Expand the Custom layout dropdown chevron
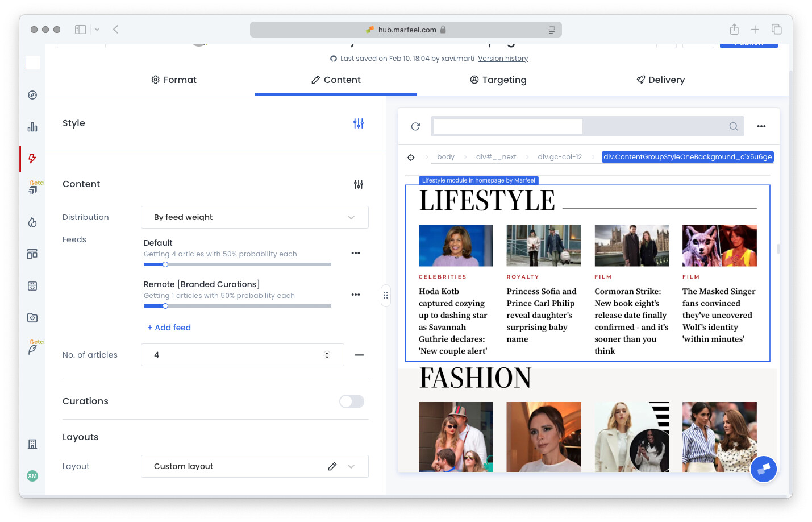The image size is (812, 522). point(351,466)
